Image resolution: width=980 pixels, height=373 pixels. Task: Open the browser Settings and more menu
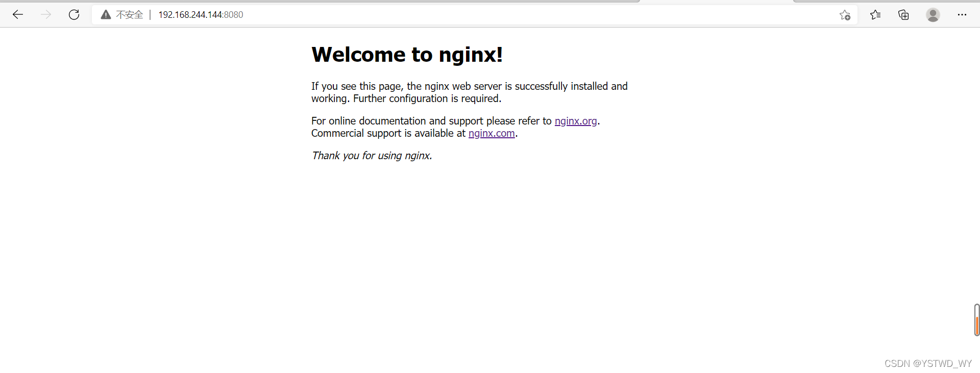962,15
